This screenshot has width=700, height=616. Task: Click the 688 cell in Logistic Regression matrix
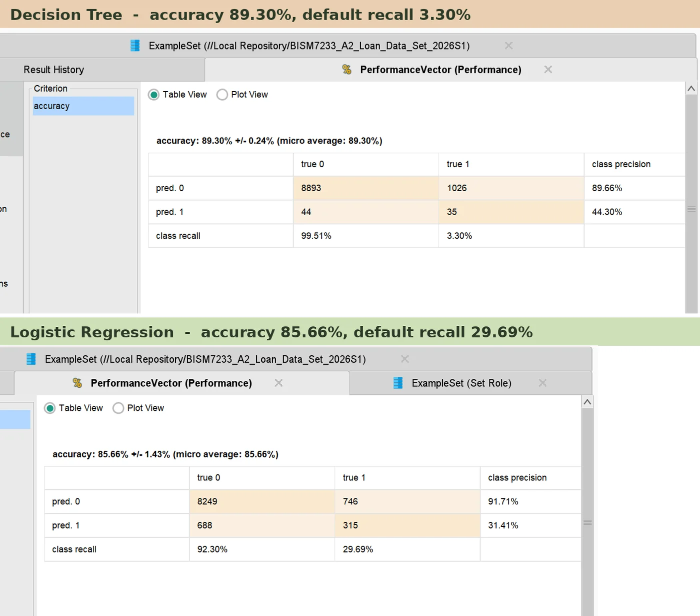[x=262, y=525]
